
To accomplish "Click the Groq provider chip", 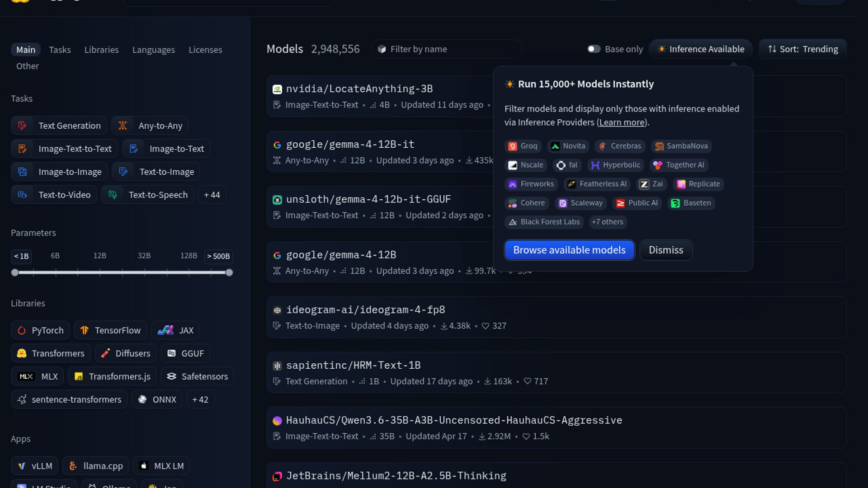I will pyautogui.click(x=523, y=146).
